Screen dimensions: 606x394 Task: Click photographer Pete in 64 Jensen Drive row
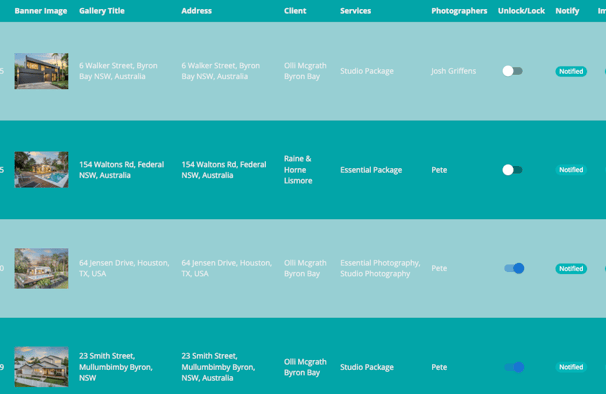439,268
